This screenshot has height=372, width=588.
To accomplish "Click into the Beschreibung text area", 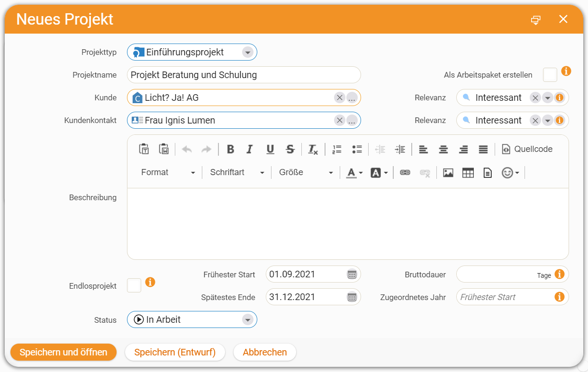I will coord(348,223).
